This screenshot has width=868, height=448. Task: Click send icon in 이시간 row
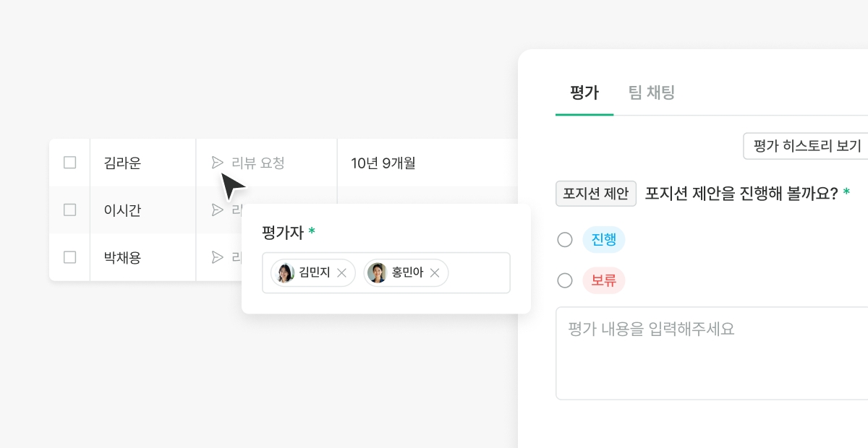point(217,210)
